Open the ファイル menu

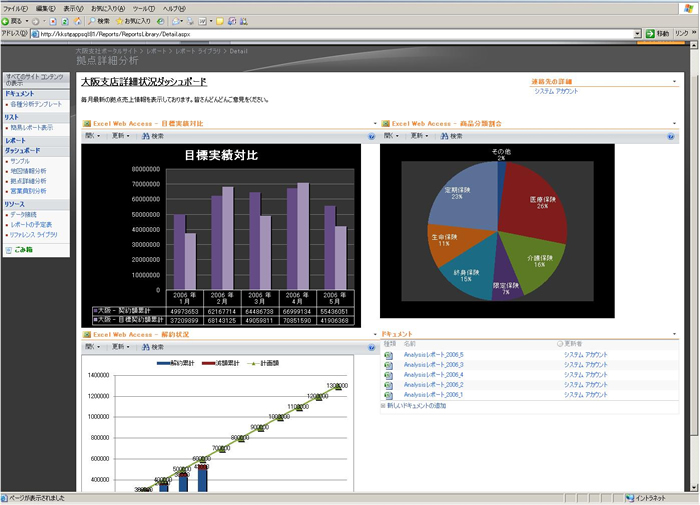tap(15, 7)
